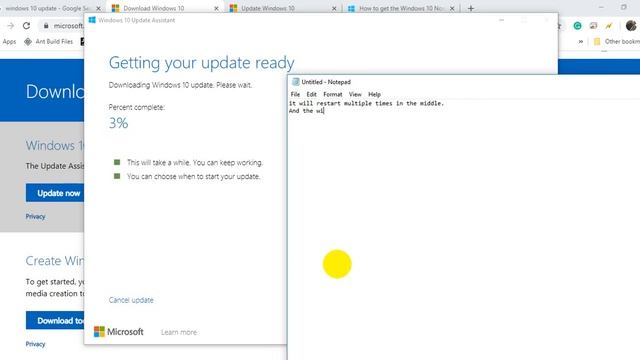This screenshot has width=640, height=360.
Task: Click the Getting your update ready heading
Action: pos(201,63)
